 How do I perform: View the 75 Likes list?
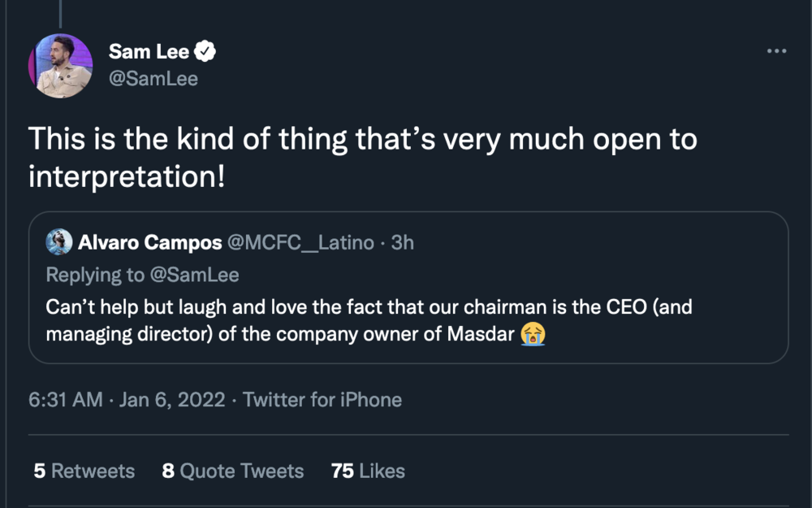pos(368,471)
